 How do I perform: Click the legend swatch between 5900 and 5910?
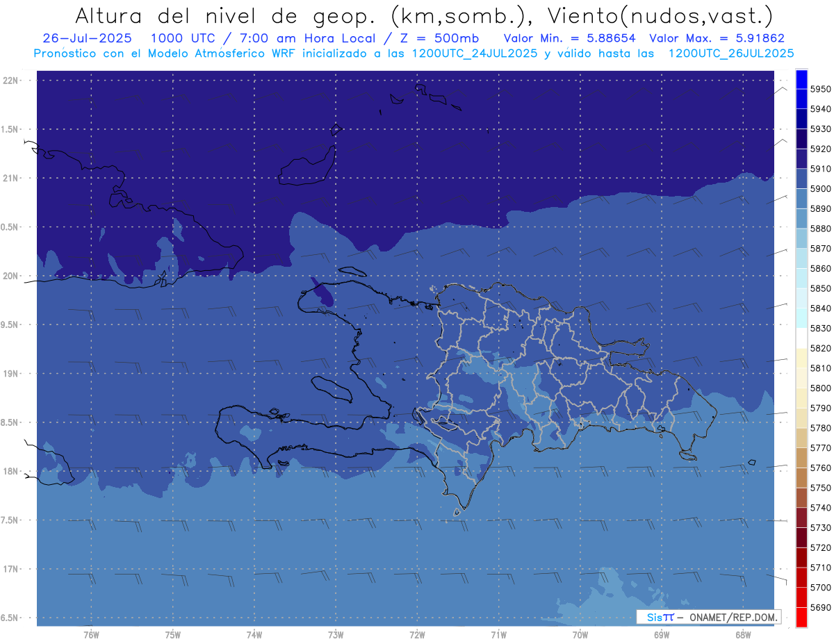(801, 179)
